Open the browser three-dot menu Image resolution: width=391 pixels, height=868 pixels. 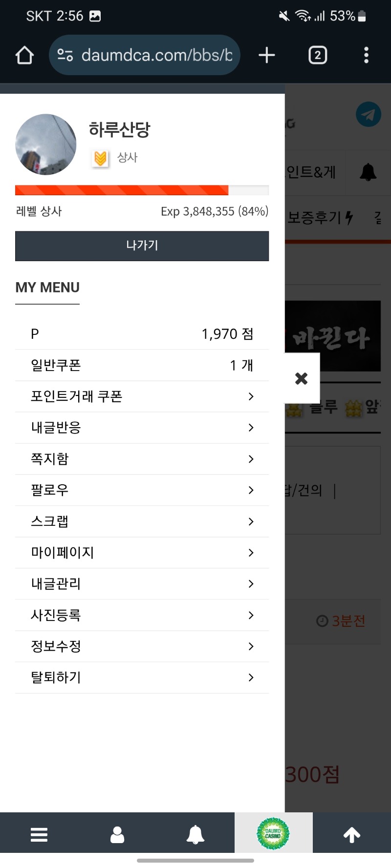pyautogui.click(x=366, y=55)
